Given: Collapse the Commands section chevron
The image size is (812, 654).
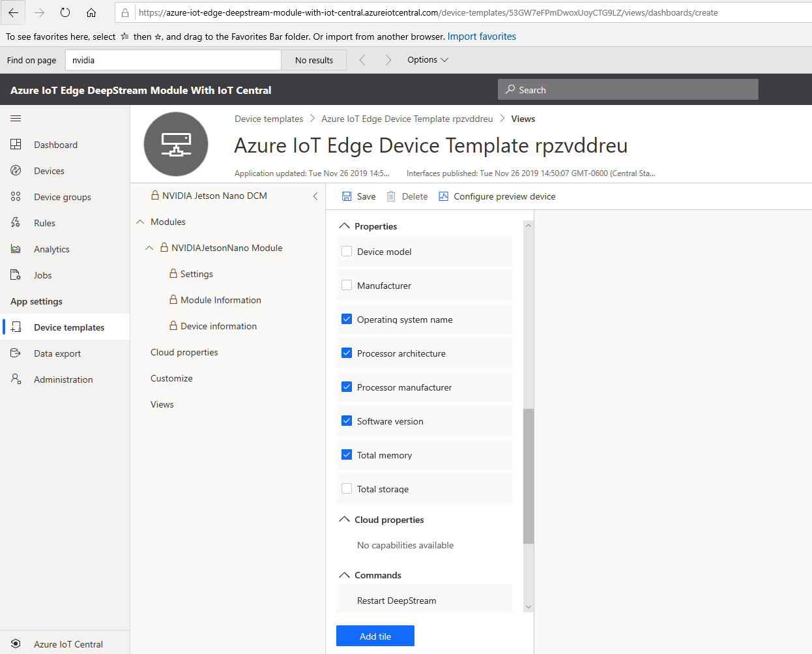Looking at the screenshot, I should [345, 575].
